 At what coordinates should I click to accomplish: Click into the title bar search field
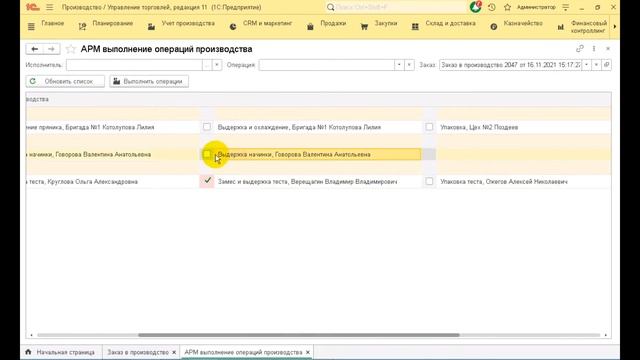click(x=398, y=7)
